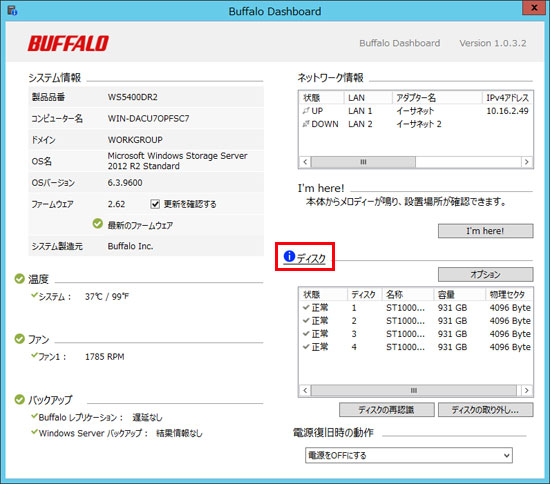Click the Microsoft Windows Storage Server OS name
This screenshot has height=484, width=550.
tap(177, 161)
